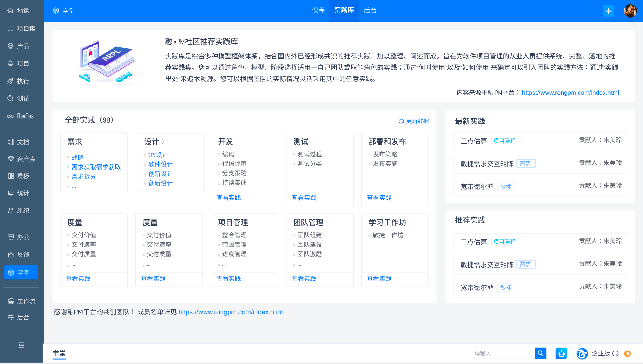Switch to the 后台 top tab
643x364 pixels.
370,11
